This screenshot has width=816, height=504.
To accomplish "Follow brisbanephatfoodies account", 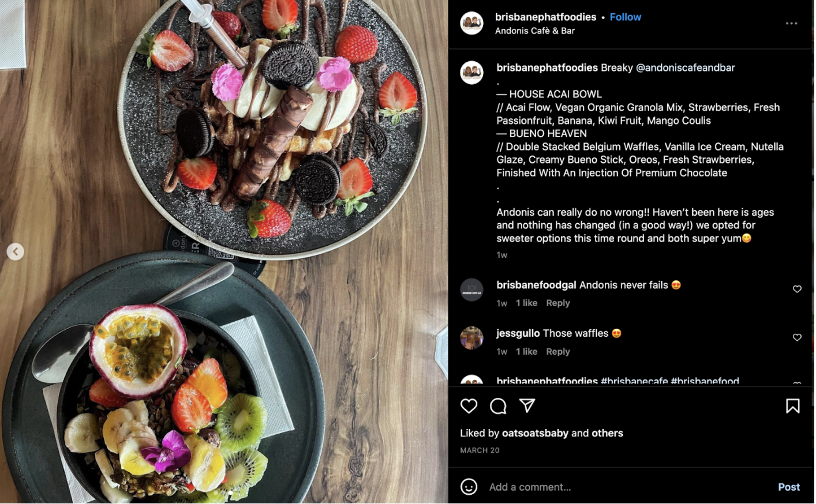I will pos(626,17).
